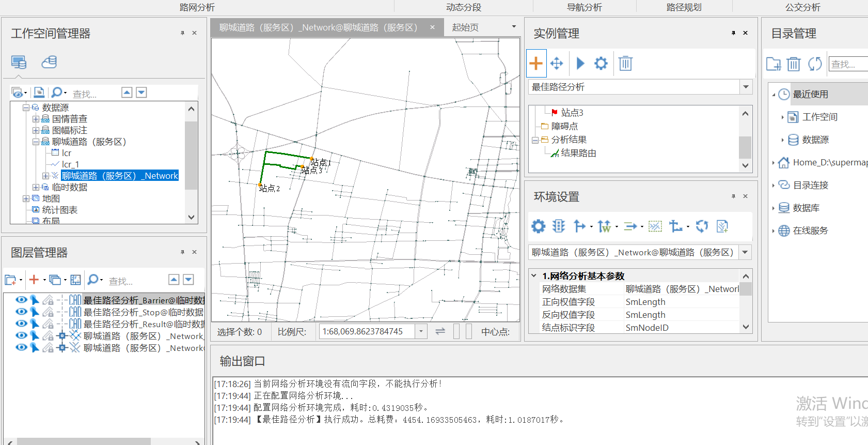Expand the 图幅标注 datasource node
Viewport: 868px width, 445px height.
pos(36,130)
